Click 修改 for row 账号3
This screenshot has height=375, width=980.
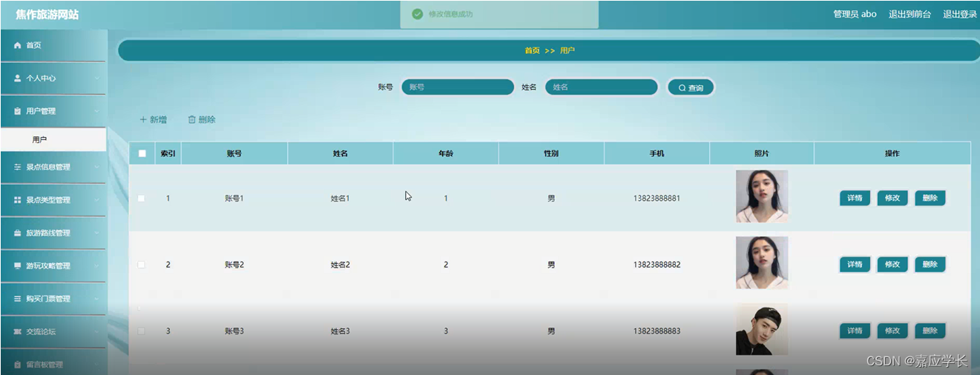point(892,331)
